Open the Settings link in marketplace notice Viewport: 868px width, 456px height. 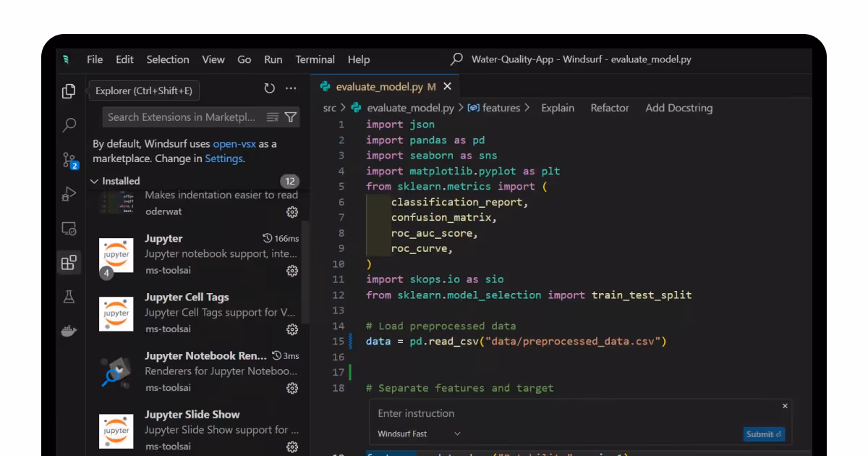[224, 159]
